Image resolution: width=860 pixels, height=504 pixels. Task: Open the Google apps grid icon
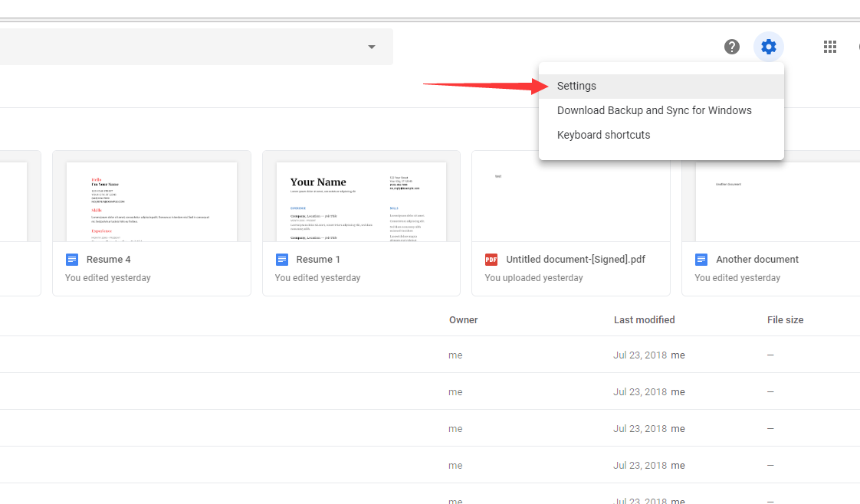point(830,46)
